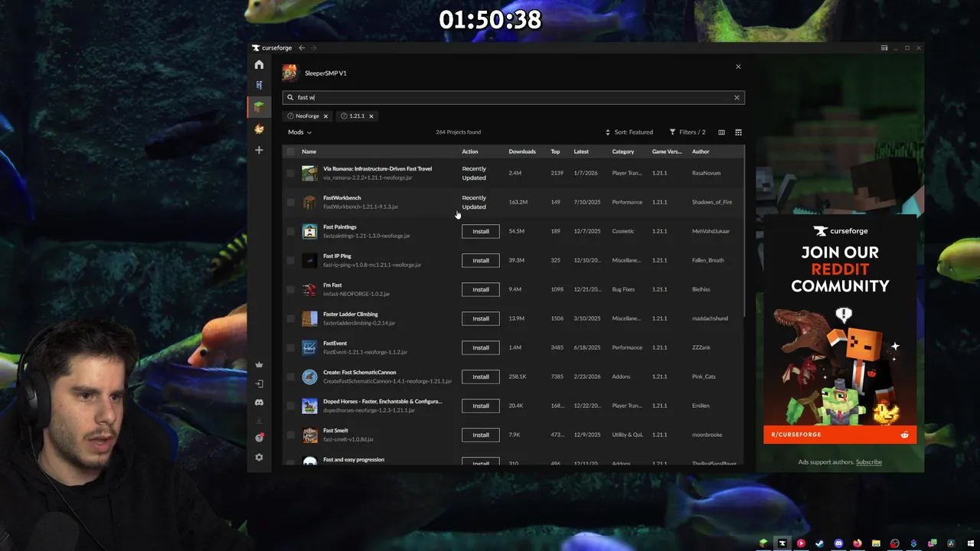Click the I'm Fast mod icon
The width and height of the screenshot is (980, 551).
click(309, 289)
